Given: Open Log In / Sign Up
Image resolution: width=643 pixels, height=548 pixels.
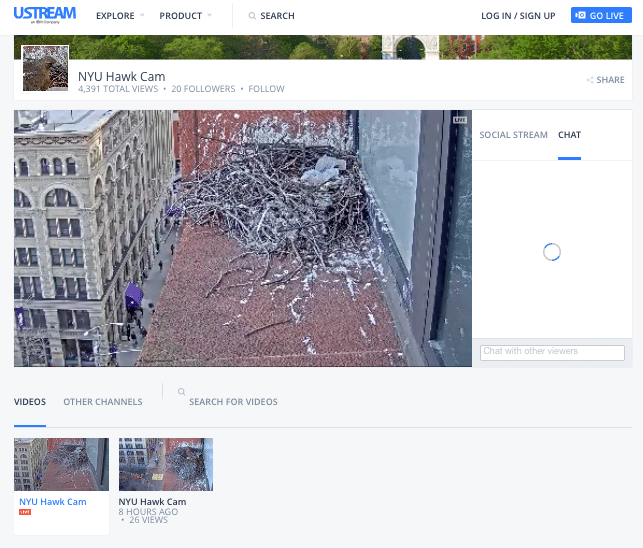Looking at the screenshot, I should (x=518, y=16).
